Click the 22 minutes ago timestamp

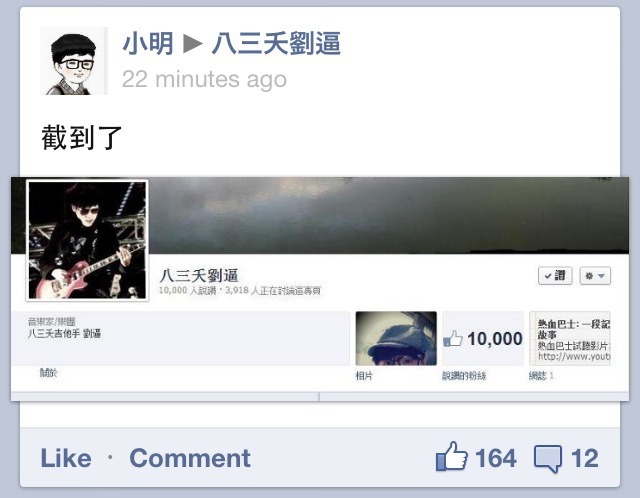[204, 79]
